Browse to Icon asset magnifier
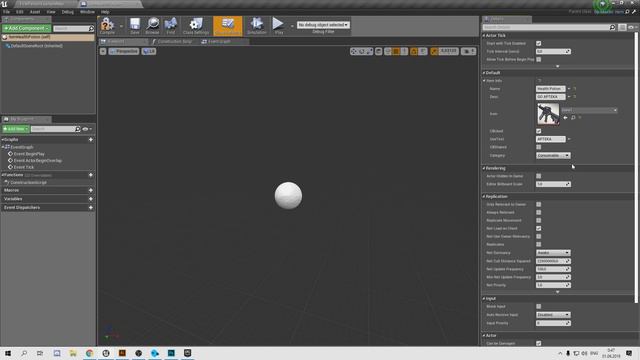This screenshot has width=640, height=360. (x=573, y=118)
